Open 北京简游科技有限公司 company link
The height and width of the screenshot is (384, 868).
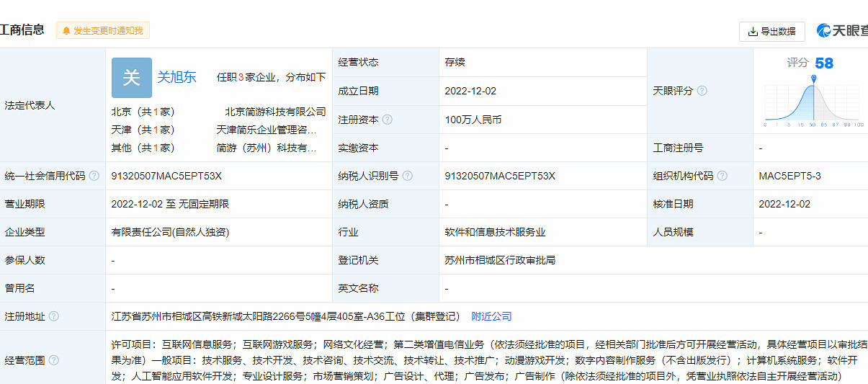tap(275, 112)
